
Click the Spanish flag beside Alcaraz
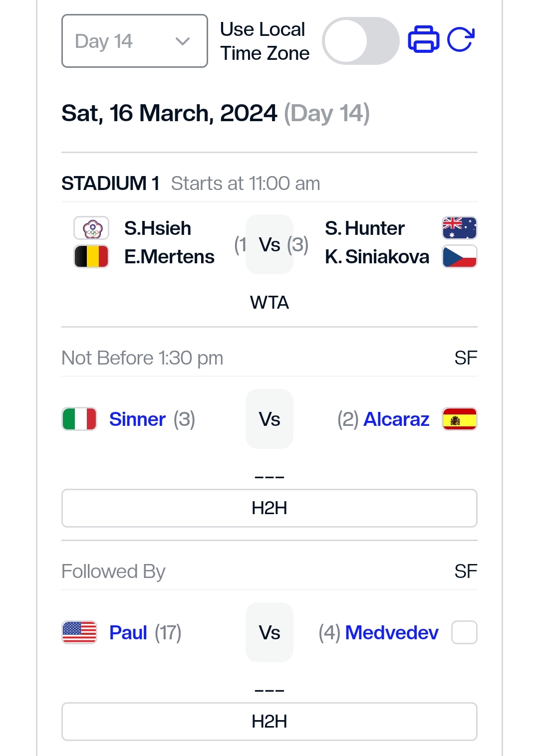(459, 419)
